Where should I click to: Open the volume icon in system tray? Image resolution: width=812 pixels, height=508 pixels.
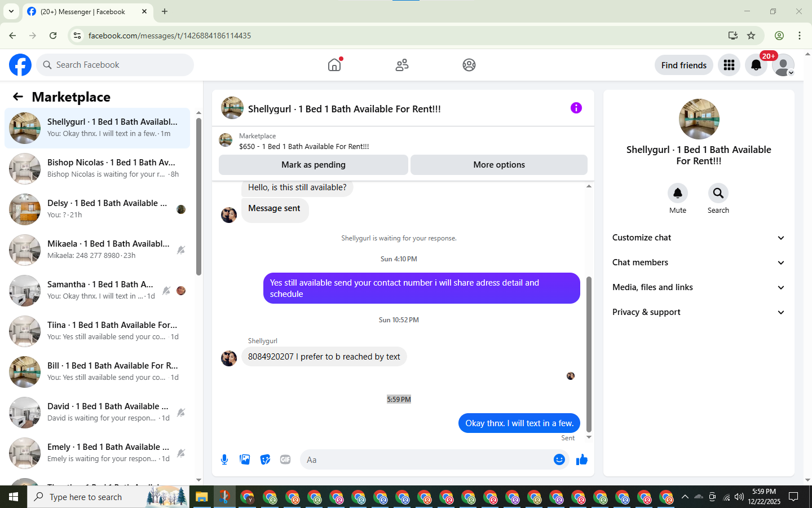pyautogui.click(x=739, y=497)
